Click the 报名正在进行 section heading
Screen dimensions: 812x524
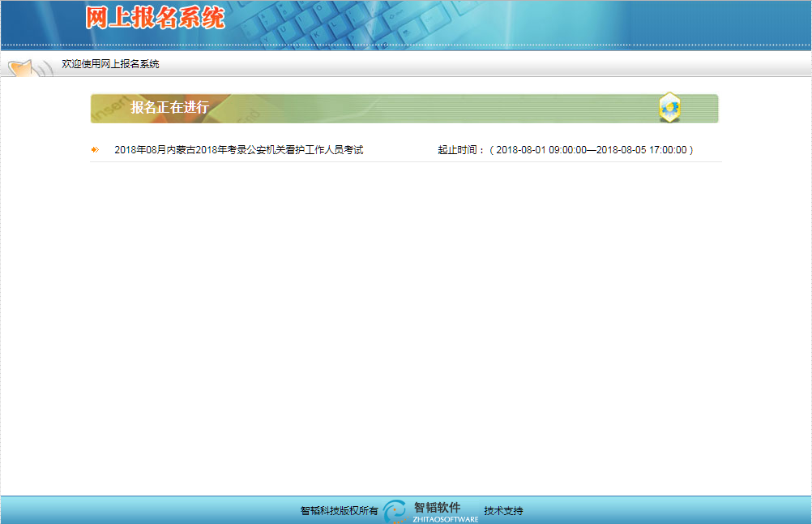coord(169,108)
